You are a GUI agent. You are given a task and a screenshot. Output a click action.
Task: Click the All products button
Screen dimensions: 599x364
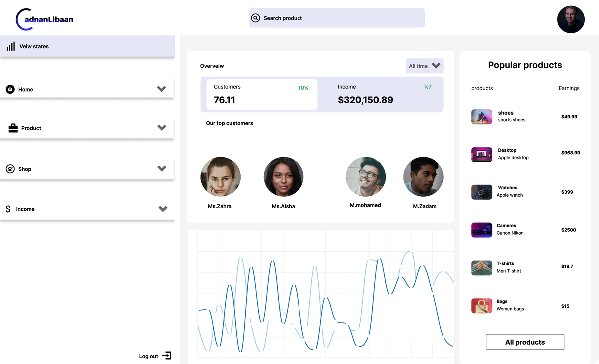525,342
